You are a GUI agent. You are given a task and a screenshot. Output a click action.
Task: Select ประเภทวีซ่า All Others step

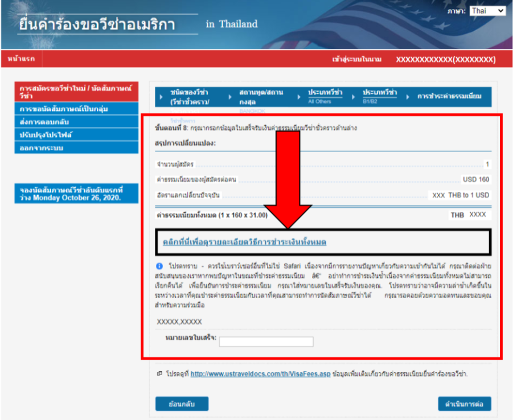(325, 96)
